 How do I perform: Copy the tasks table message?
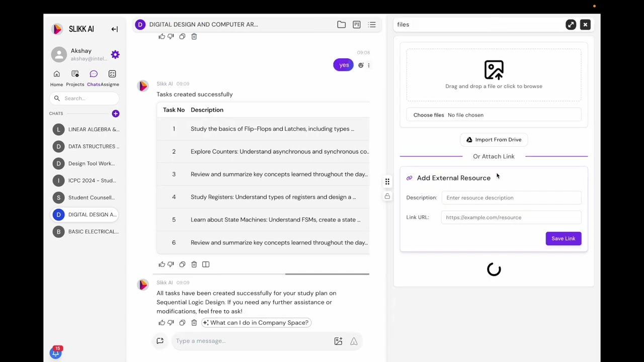pos(182,264)
